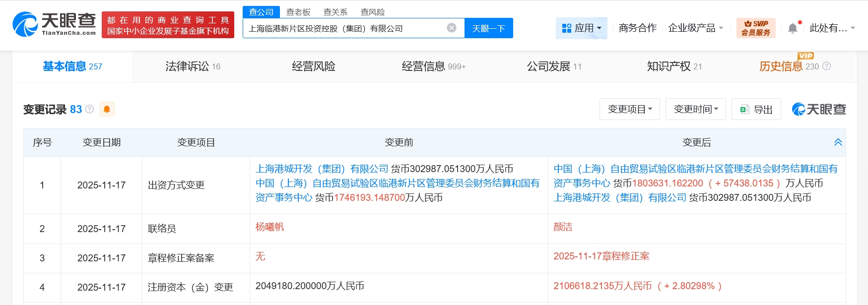Switch to the 知识产权 tab

pos(674,66)
